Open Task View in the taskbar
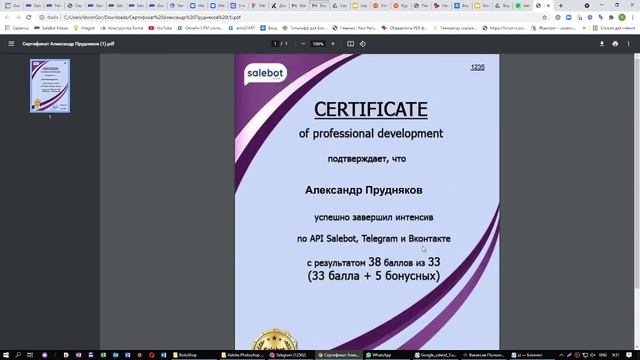640x360 pixels. [x=30, y=355]
